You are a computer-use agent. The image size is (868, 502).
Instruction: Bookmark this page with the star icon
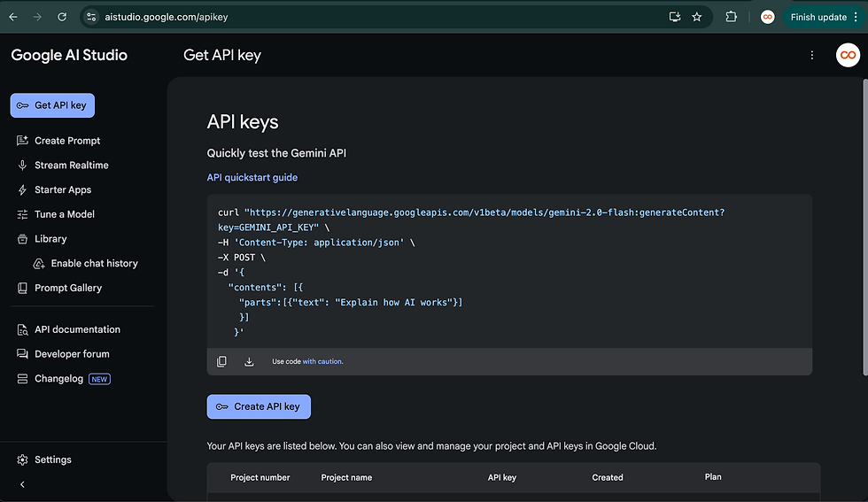[x=697, y=17]
